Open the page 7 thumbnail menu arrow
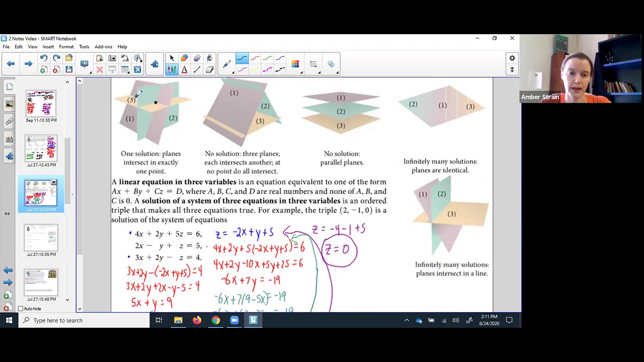 coord(54,183)
